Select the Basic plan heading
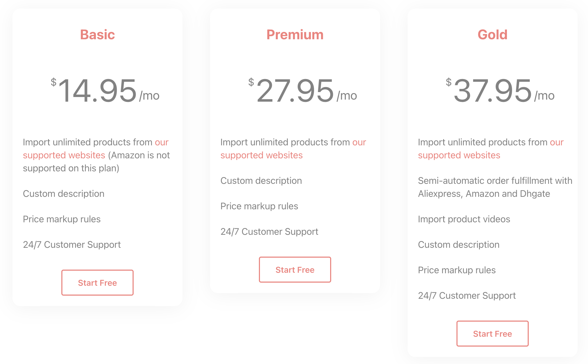Image resolution: width=588 pixels, height=364 pixels. pyautogui.click(x=97, y=34)
